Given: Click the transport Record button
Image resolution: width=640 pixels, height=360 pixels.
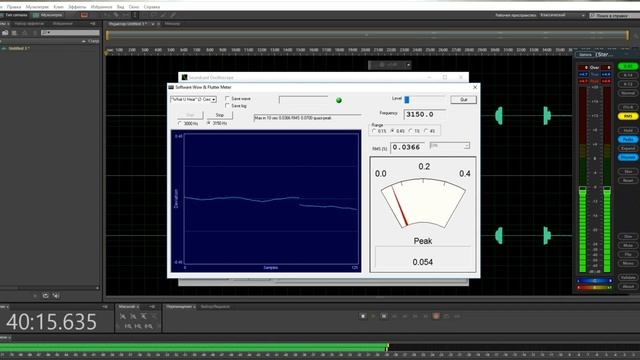Looking at the screenshot, I should point(436,316).
